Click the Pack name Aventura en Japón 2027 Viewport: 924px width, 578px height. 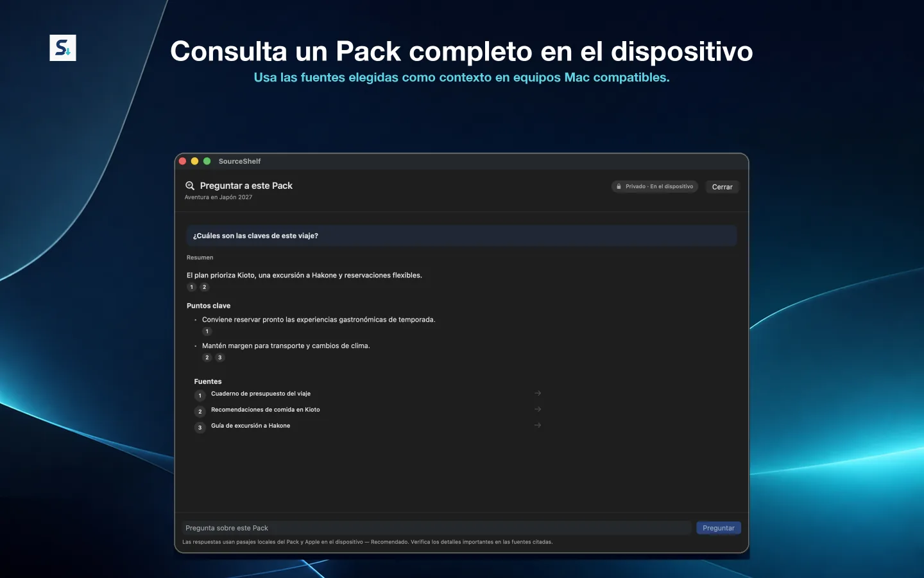point(218,197)
